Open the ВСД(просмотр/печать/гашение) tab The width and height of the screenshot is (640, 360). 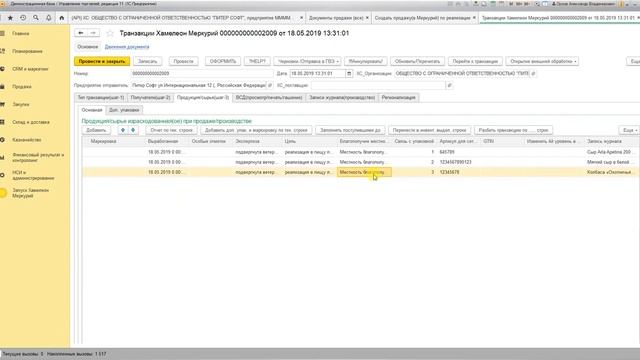point(269,98)
